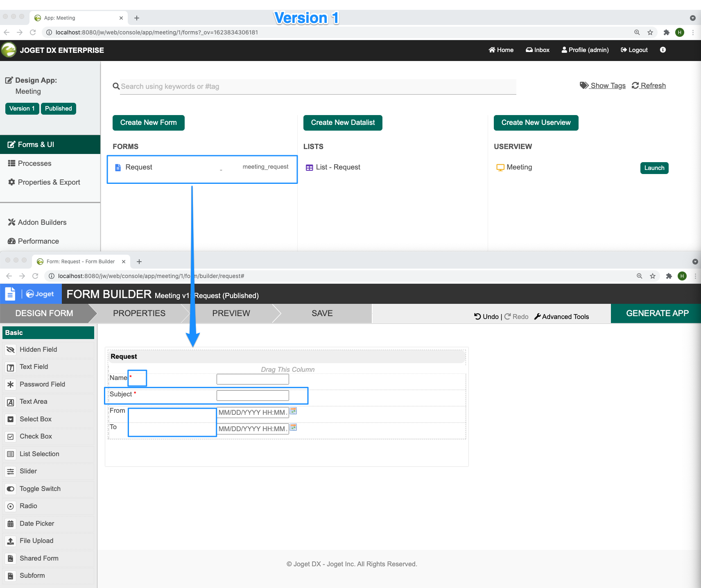Click the Show Tags link
The width and height of the screenshot is (701, 588).
(603, 86)
